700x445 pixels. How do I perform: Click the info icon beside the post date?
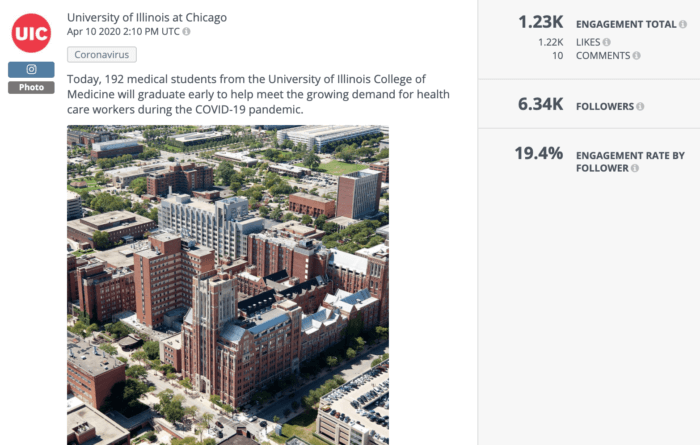coord(187,32)
